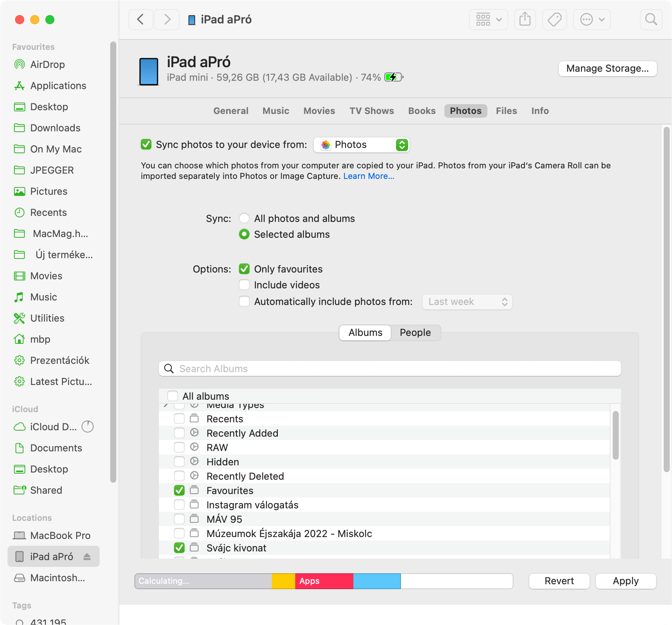Open the search magnifier in toolbar
The image size is (672, 625).
[x=651, y=20]
